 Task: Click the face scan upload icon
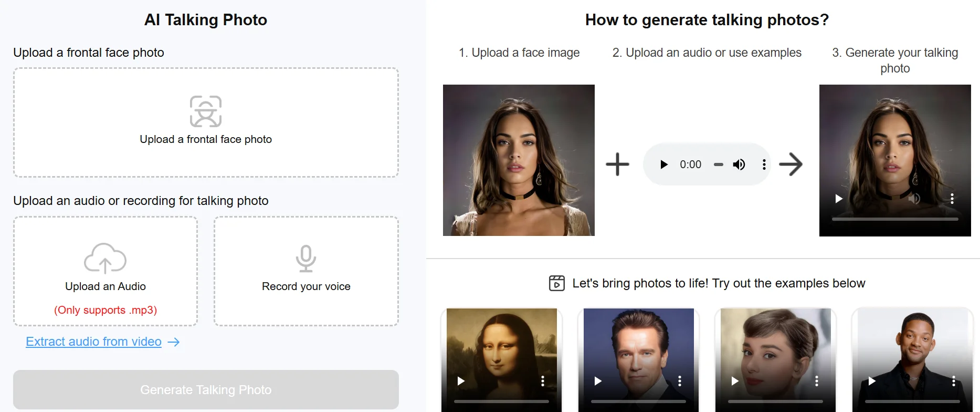tap(206, 111)
